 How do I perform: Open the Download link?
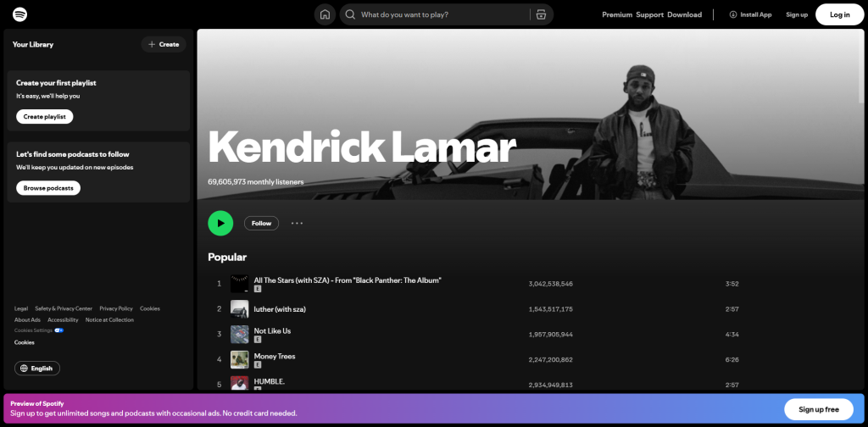(684, 14)
